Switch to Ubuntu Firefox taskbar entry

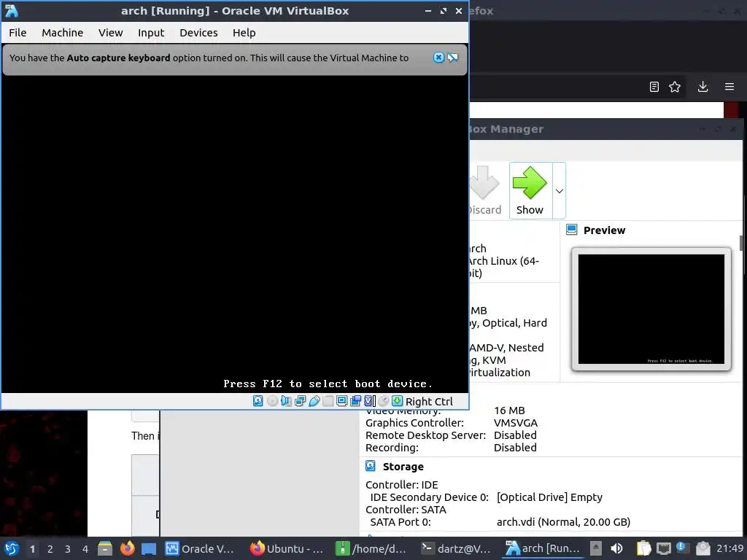286,548
